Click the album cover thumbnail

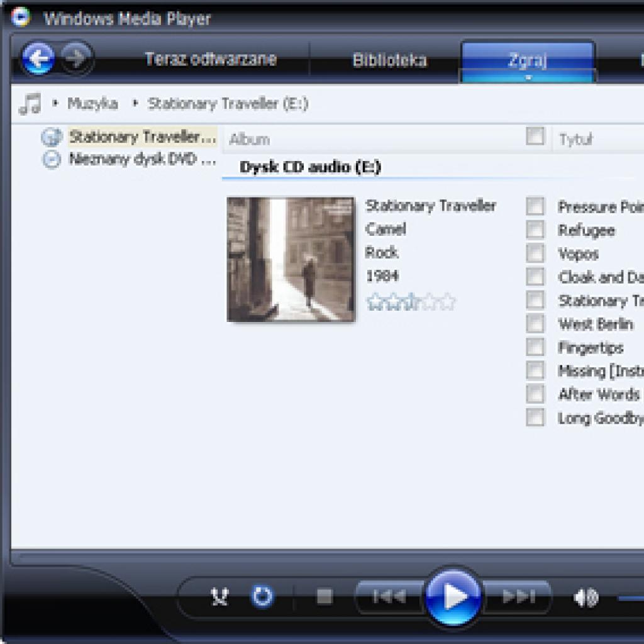coord(291,259)
